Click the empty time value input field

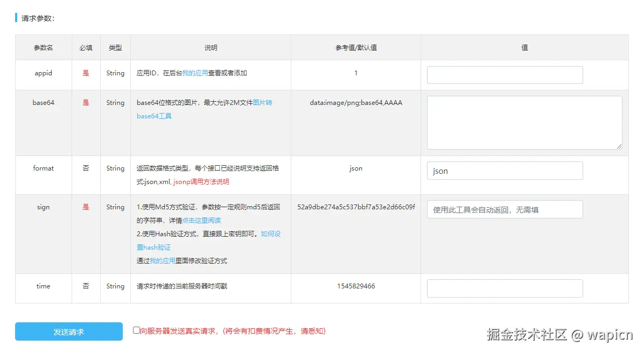pyautogui.click(x=505, y=288)
